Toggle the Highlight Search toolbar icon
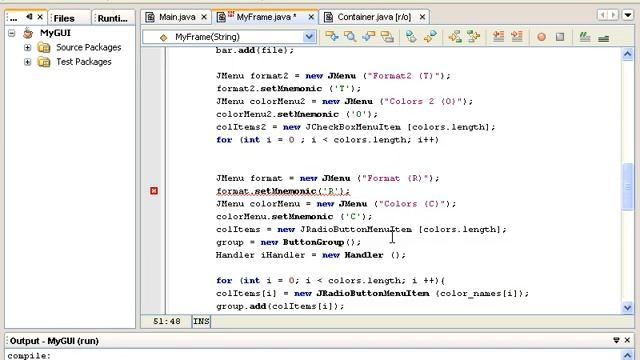The width and height of the screenshot is (640, 360). coord(387,37)
